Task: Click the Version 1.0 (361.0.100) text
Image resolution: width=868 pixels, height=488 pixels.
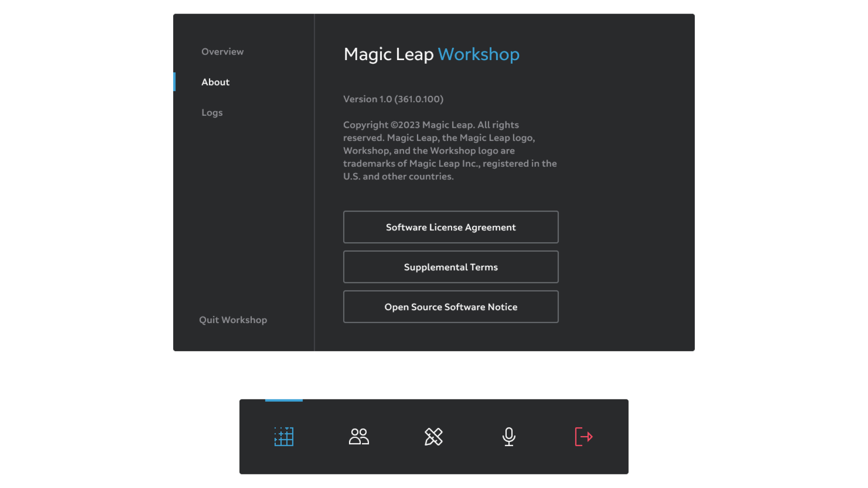Action: (393, 99)
